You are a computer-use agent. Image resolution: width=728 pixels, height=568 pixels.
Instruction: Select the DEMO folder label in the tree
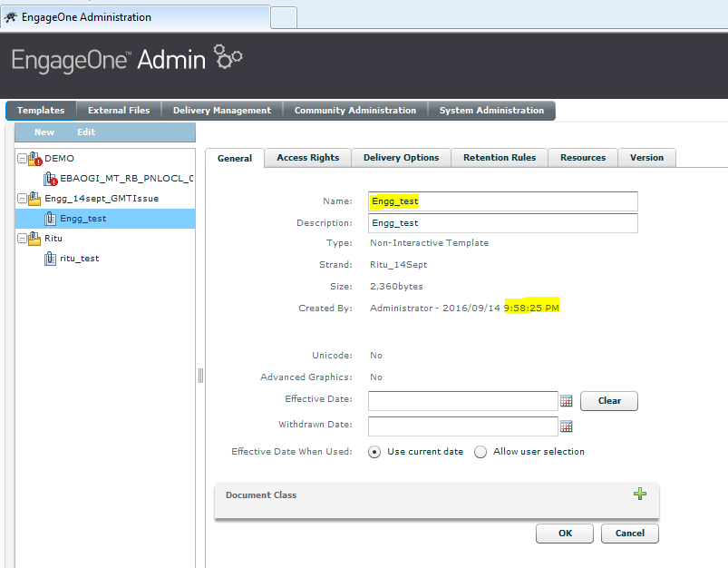[x=59, y=159]
